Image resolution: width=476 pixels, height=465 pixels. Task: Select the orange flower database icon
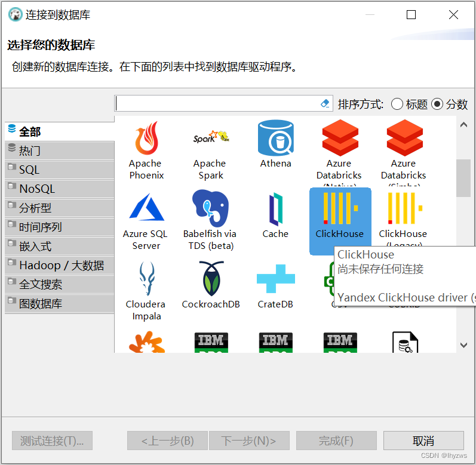coord(147,342)
